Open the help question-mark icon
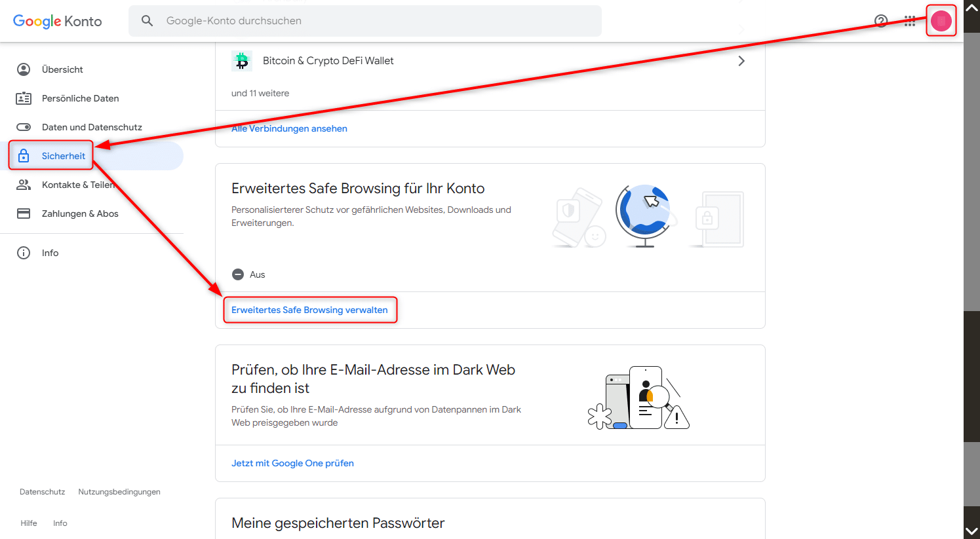Screen dimensions: 980x539 click(881, 20)
